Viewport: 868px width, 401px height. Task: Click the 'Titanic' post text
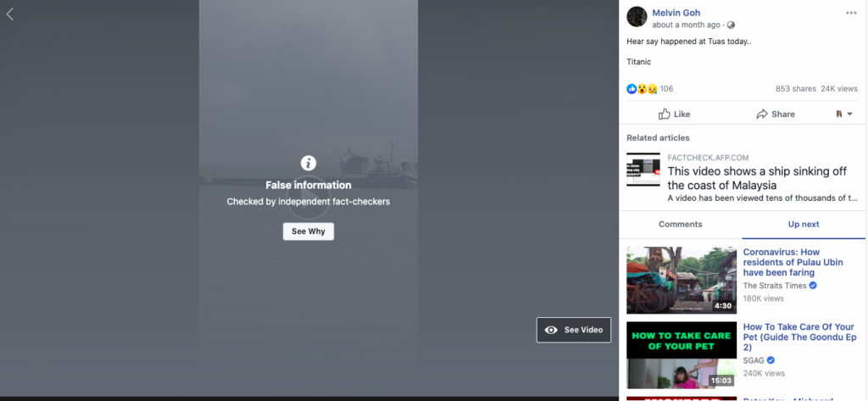(x=639, y=62)
